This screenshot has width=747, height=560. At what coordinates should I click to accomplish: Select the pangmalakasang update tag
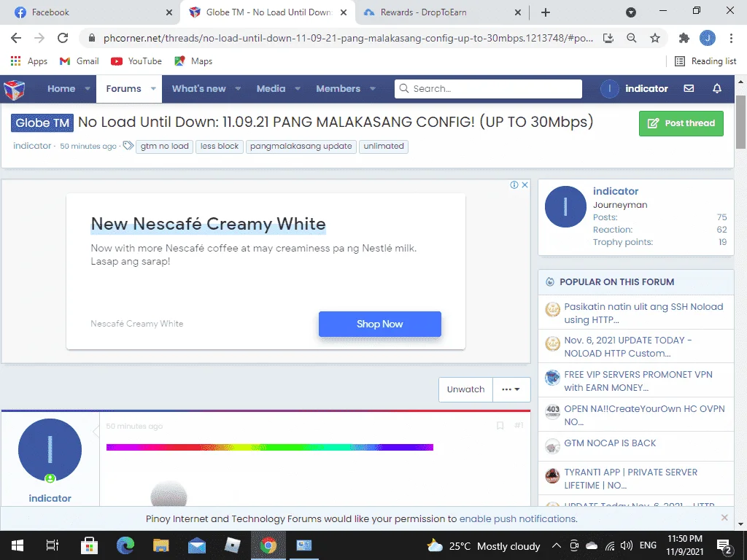point(301,146)
